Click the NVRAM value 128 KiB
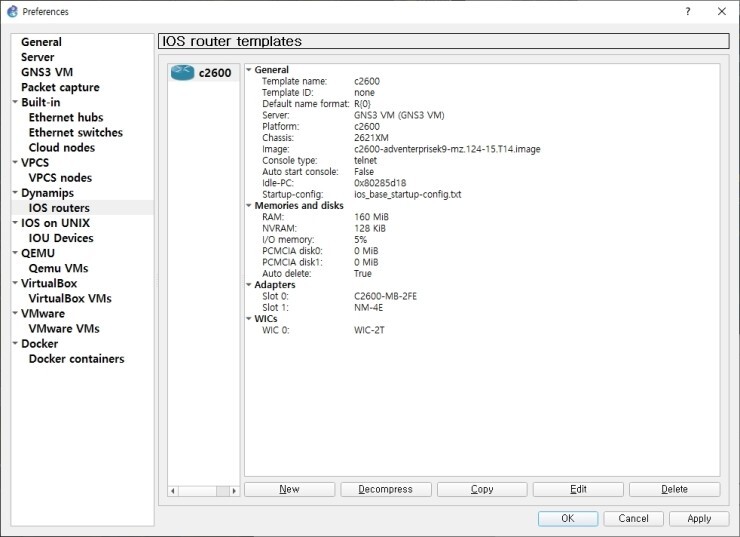 pos(370,228)
